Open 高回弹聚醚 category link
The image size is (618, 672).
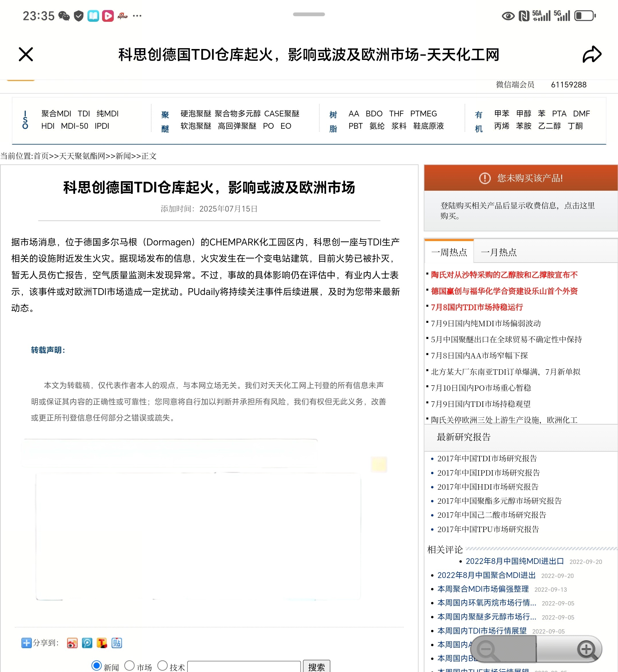coord(237,126)
